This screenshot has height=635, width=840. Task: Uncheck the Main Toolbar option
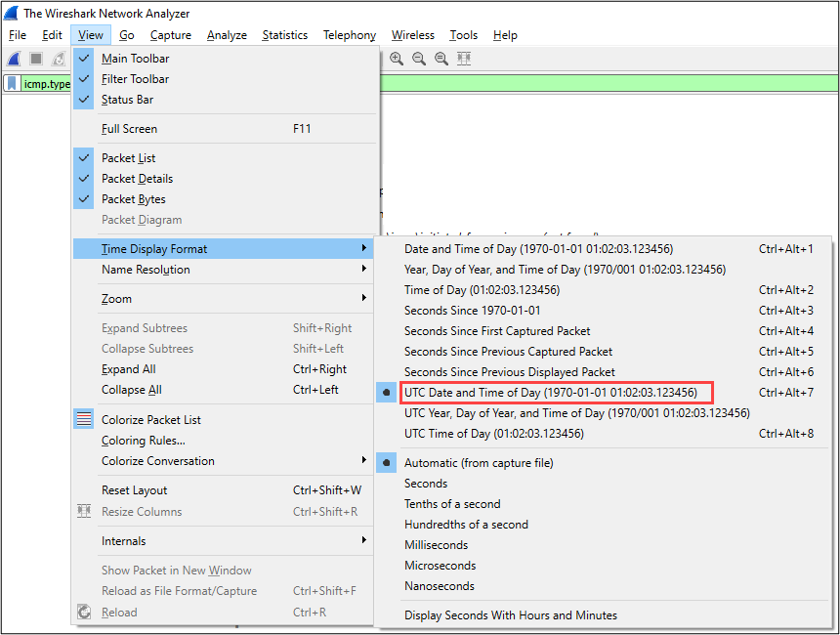point(135,59)
